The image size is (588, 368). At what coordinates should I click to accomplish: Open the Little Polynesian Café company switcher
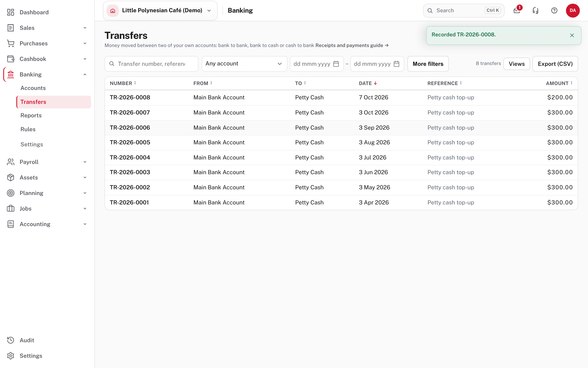[160, 10]
